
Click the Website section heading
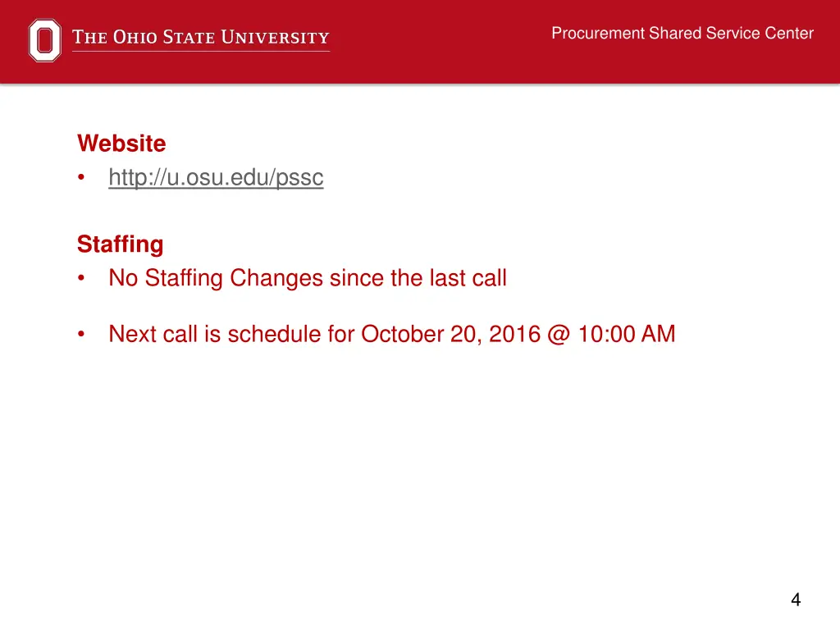(121, 144)
